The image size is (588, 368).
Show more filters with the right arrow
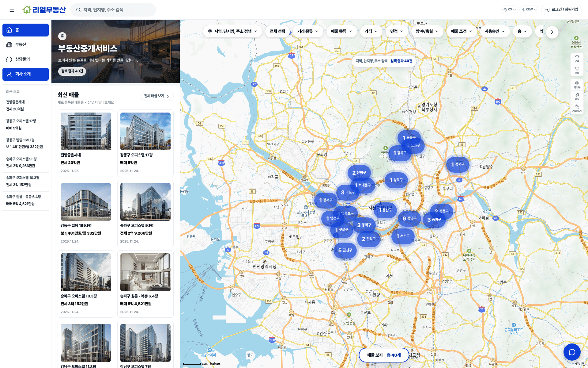click(x=552, y=32)
